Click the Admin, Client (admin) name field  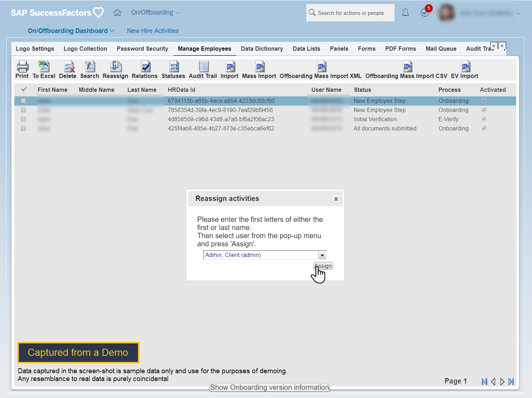pyautogui.click(x=261, y=255)
